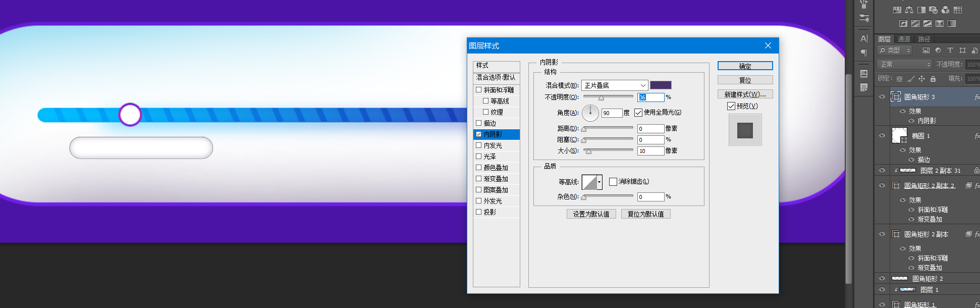This screenshot has width=980, height=308.
Task: Click the Gradient Map adjustment icon
Action: (952, 23)
